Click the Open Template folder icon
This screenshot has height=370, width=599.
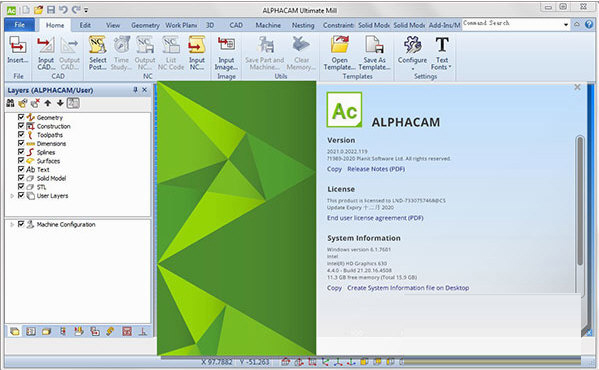pyautogui.click(x=340, y=45)
